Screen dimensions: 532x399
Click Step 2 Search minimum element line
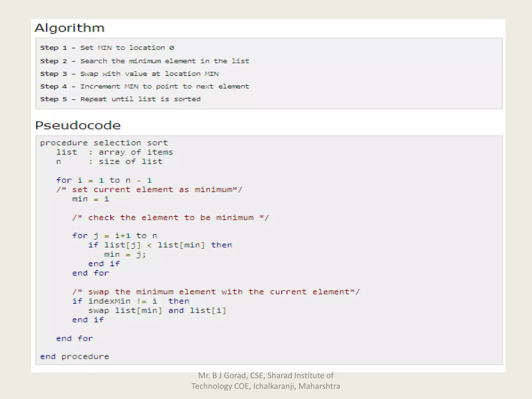(x=144, y=61)
